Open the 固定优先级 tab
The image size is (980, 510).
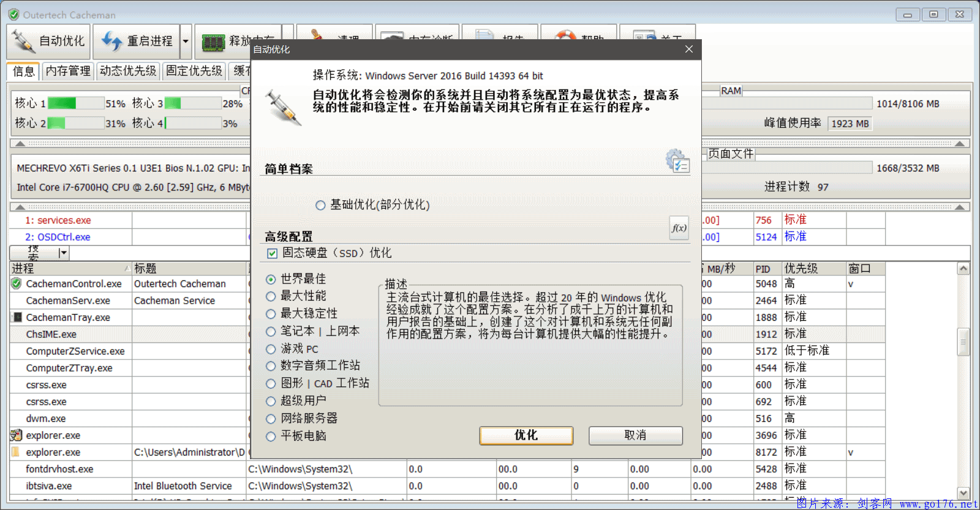(194, 71)
